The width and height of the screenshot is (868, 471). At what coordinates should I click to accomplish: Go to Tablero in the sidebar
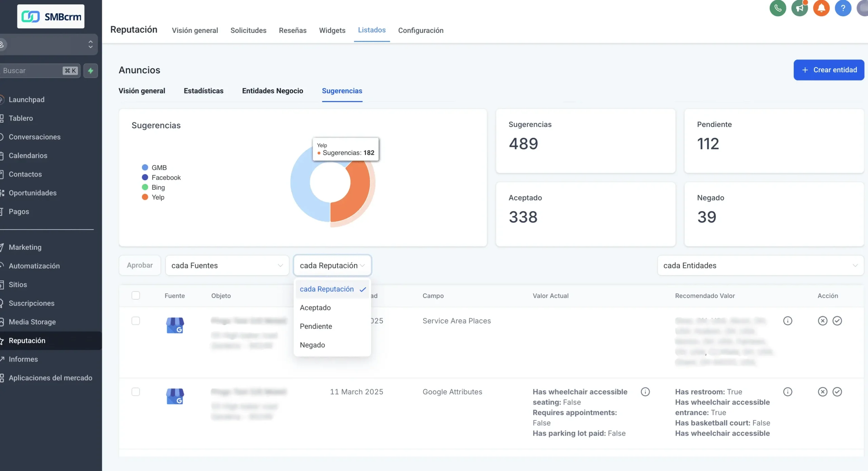pyautogui.click(x=21, y=118)
